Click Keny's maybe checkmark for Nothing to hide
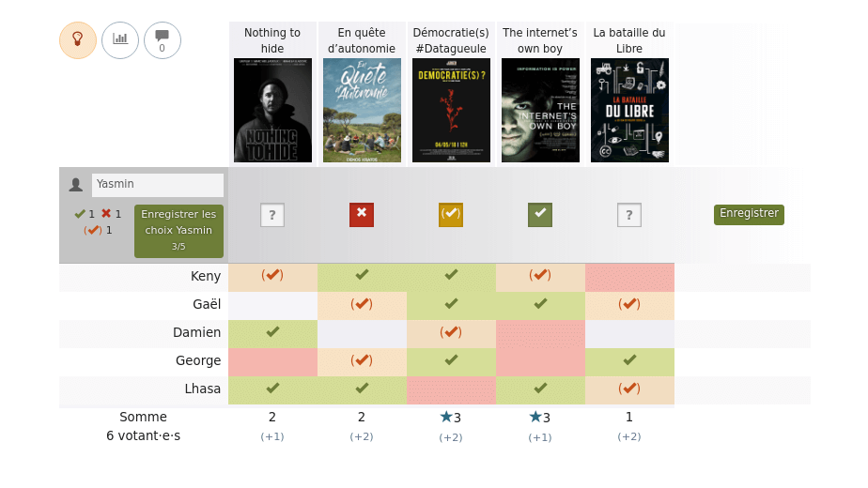 (272, 276)
